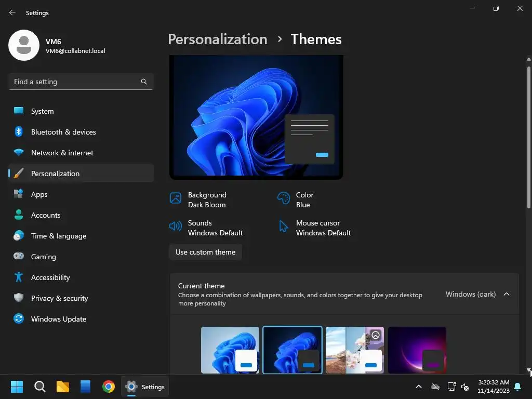
Task: Select the purple Glow theme thumbnail
Action: (417, 350)
